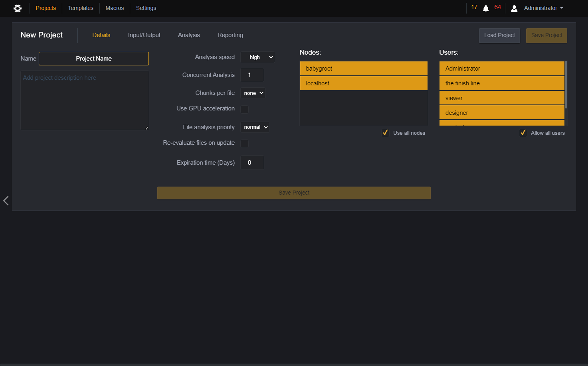
Task: Click the app logo icon
Action: (x=18, y=8)
